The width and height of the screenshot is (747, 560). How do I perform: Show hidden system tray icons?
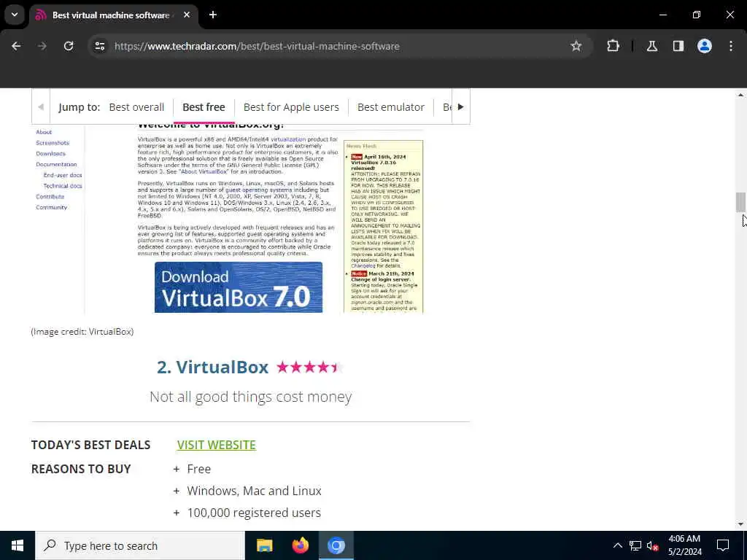pos(617,545)
